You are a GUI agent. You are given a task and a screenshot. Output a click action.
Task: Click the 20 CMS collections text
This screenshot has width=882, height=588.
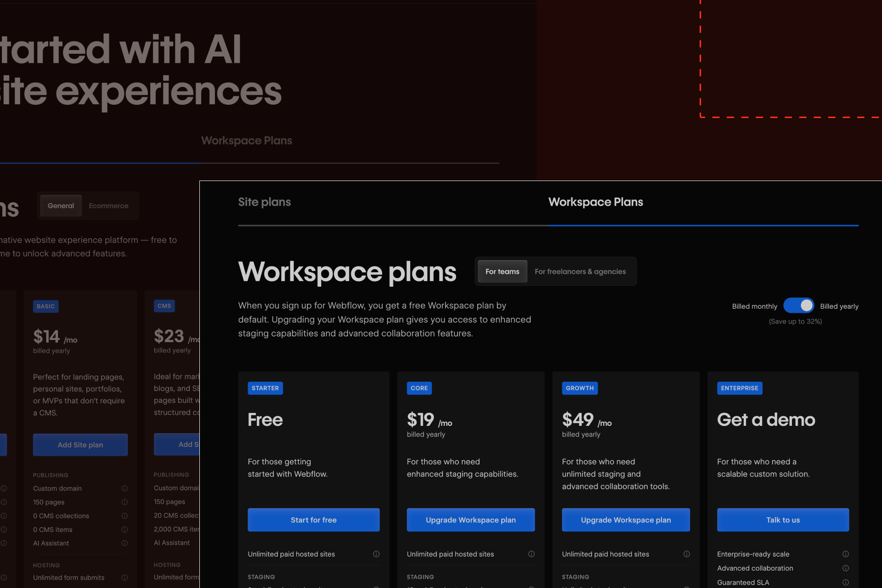coord(177,515)
